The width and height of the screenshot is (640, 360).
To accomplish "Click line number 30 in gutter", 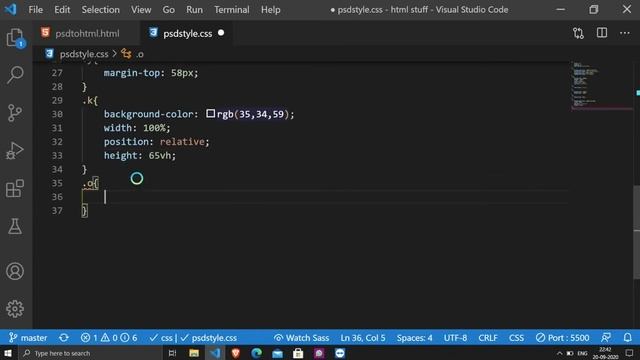I will pos(57,114).
